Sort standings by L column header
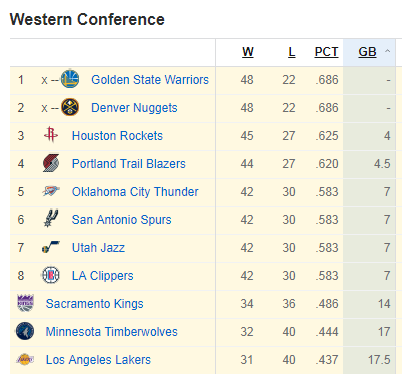Image resolution: width=402 pixels, height=374 pixels. click(292, 52)
